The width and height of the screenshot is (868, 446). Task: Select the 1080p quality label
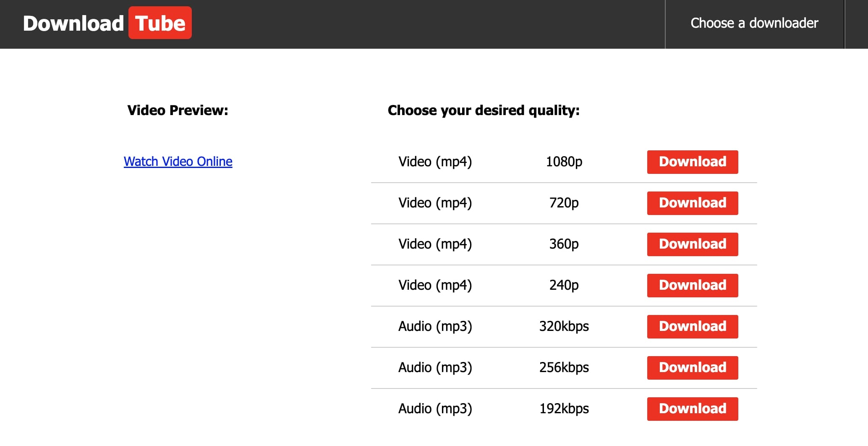click(564, 162)
